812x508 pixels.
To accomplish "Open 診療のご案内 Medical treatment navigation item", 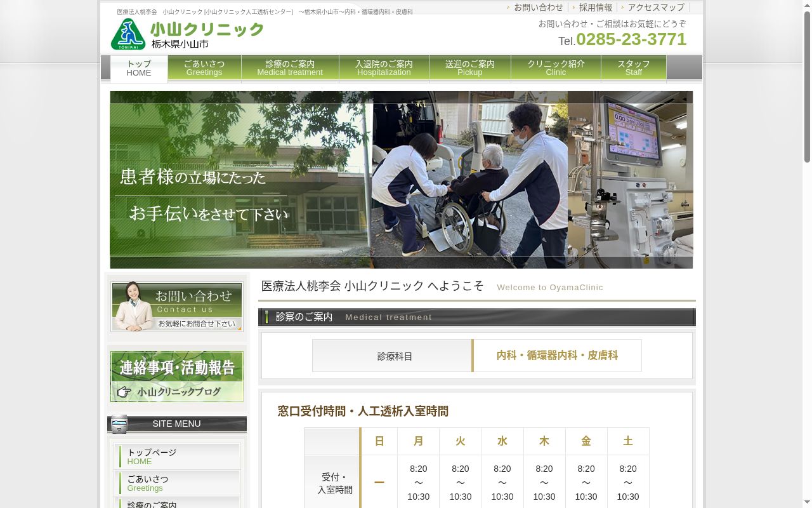I will 290,68.
